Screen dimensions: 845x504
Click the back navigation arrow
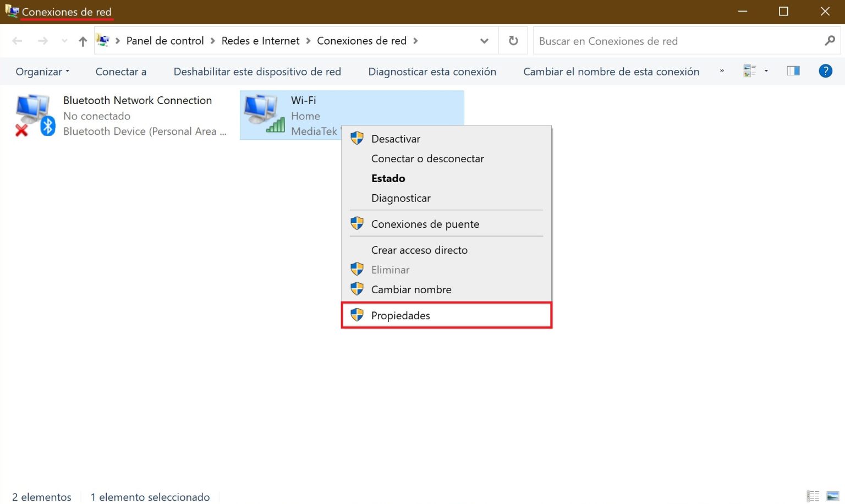[17, 40]
